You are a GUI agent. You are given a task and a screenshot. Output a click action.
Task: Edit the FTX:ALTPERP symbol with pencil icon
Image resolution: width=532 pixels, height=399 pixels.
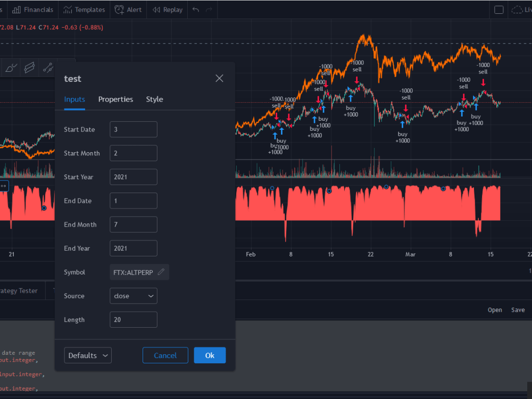[161, 272]
